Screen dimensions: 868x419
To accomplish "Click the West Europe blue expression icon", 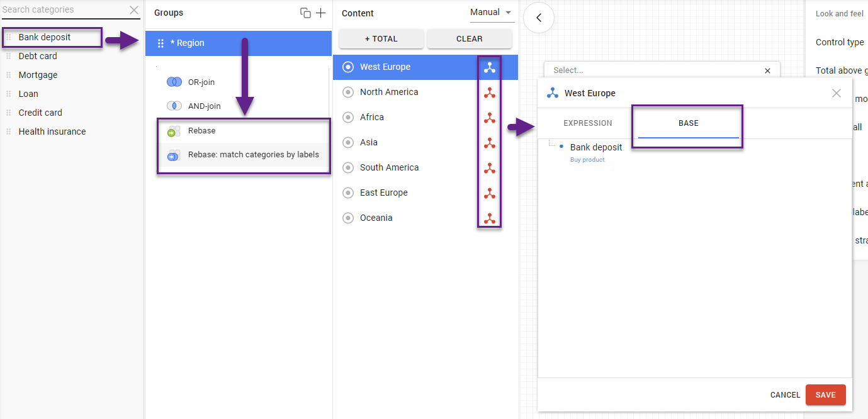I will coord(489,67).
